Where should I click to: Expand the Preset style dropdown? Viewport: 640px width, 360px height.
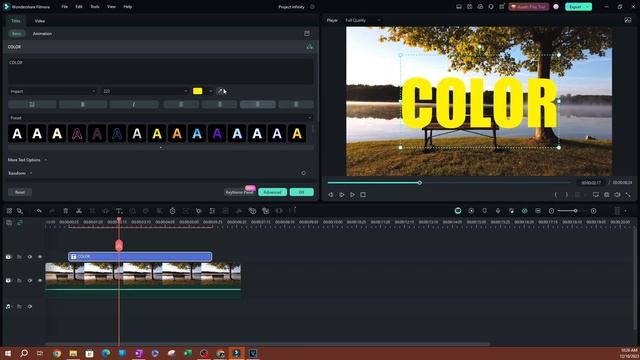[x=309, y=118]
